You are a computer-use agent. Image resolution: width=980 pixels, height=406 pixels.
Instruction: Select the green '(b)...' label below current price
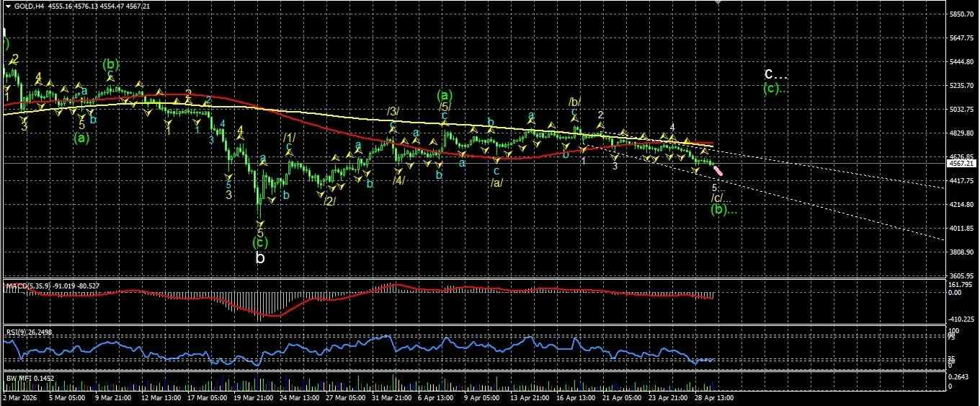coord(723,210)
